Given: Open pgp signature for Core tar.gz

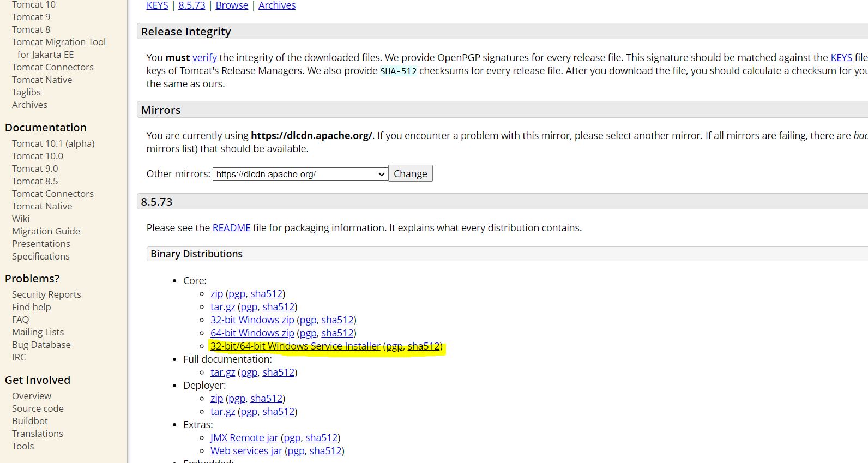Looking at the screenshot, I should (x=249, y=306).
